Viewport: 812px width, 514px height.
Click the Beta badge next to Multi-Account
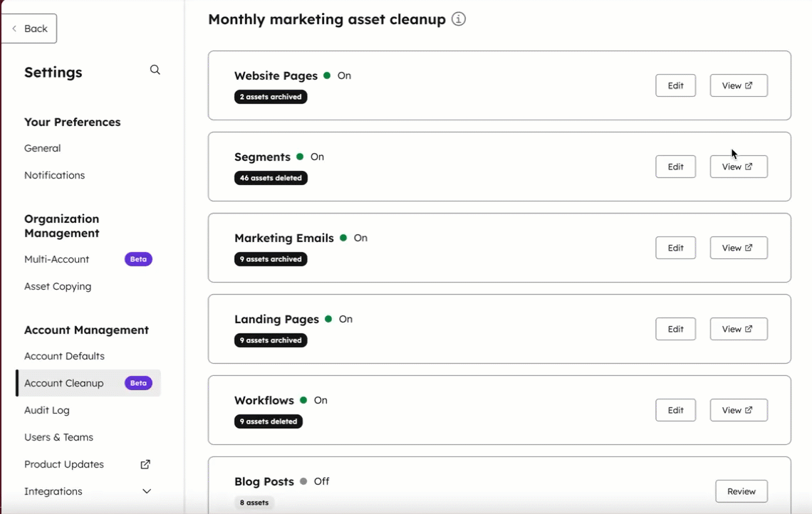pyautogui.click(x=138, y=259)
